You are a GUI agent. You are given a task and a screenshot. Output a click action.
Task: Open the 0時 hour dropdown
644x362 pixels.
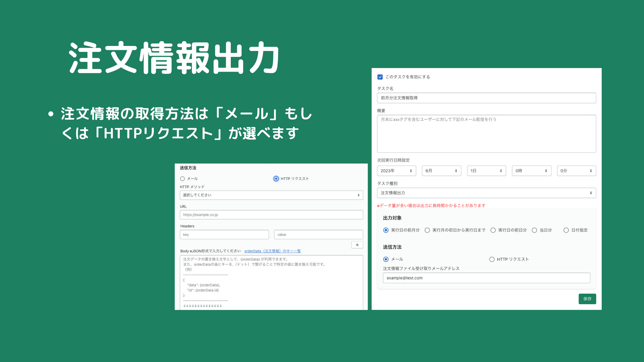[x=531, y=171]
